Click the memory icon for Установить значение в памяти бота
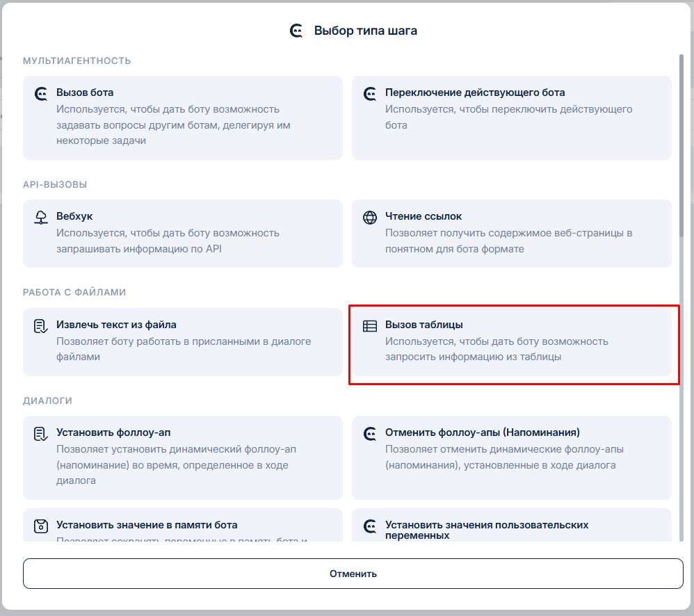Image resolution: width=694 pixels, height=616 pixels. tap(40, 526)
